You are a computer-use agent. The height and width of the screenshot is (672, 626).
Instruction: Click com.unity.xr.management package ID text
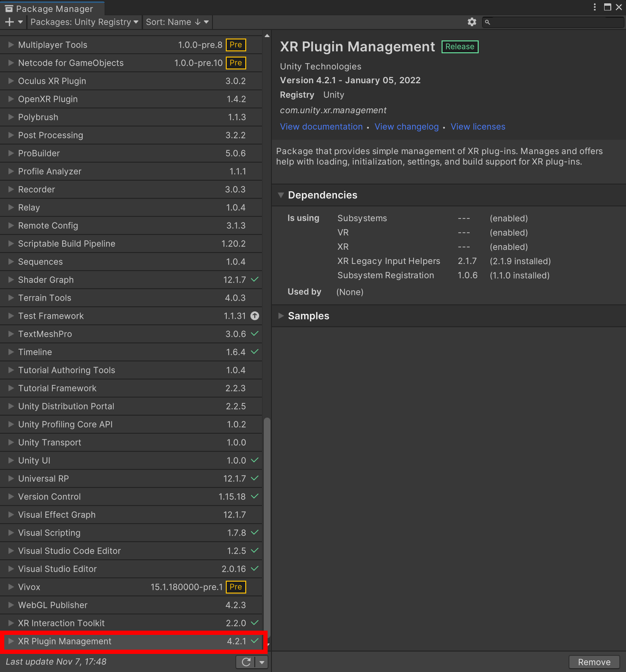click(x=333, y=110)
